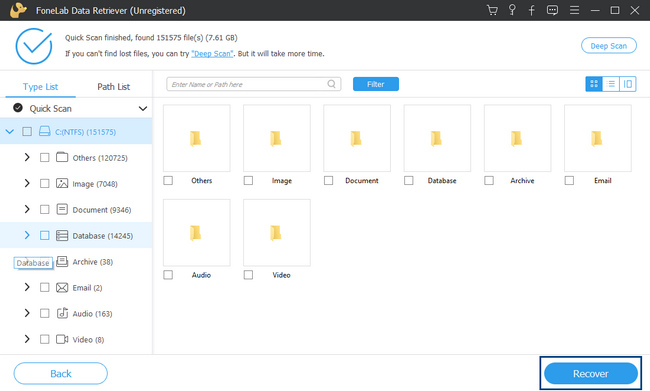Open the Others folder thumbnail
Image resolution: width=650 pixels, height=391 pixels.
click(x=196, y=138)
